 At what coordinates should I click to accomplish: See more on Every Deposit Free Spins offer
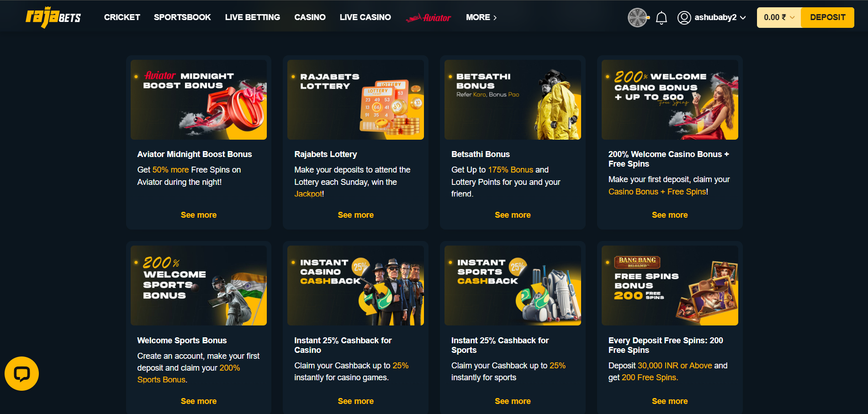click(670, 401)
